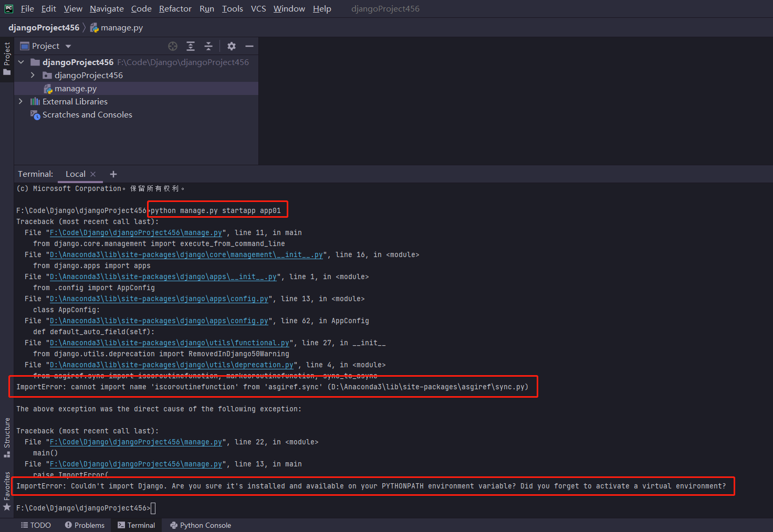Open django apps __init__.py traceback link
773x532 pixels.
pos(163,276)
